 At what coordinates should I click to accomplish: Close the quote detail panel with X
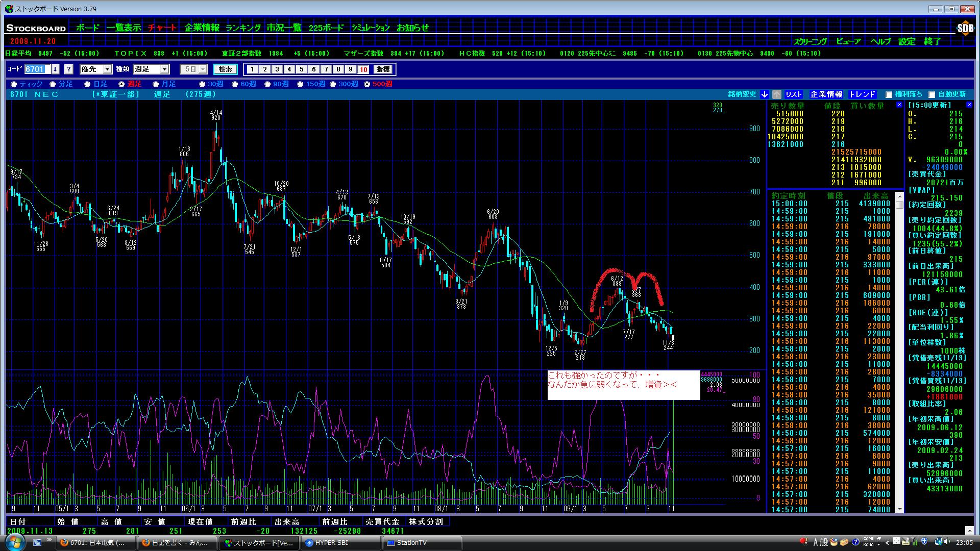[969, 105]
